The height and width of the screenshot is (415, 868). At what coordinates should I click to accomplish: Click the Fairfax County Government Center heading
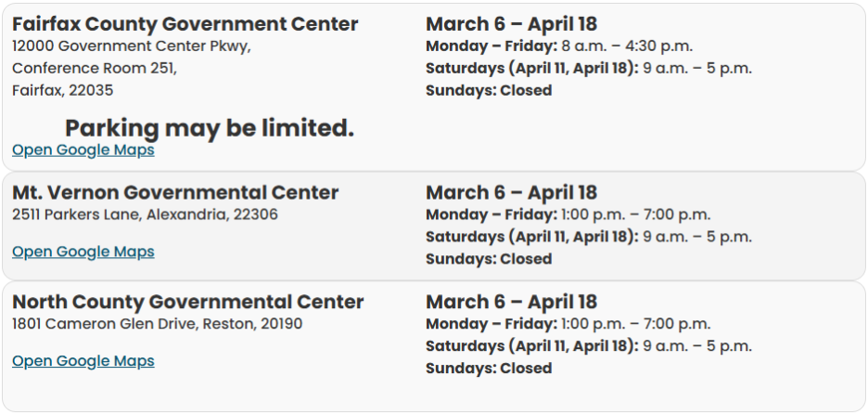(x=185, y=24)
